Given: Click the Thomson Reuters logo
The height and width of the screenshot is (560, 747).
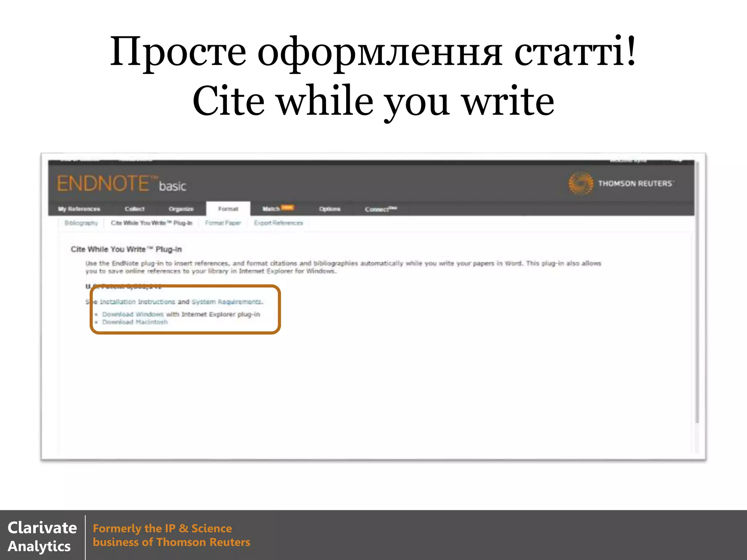Looking at the screenshot, I should (621, 183).
